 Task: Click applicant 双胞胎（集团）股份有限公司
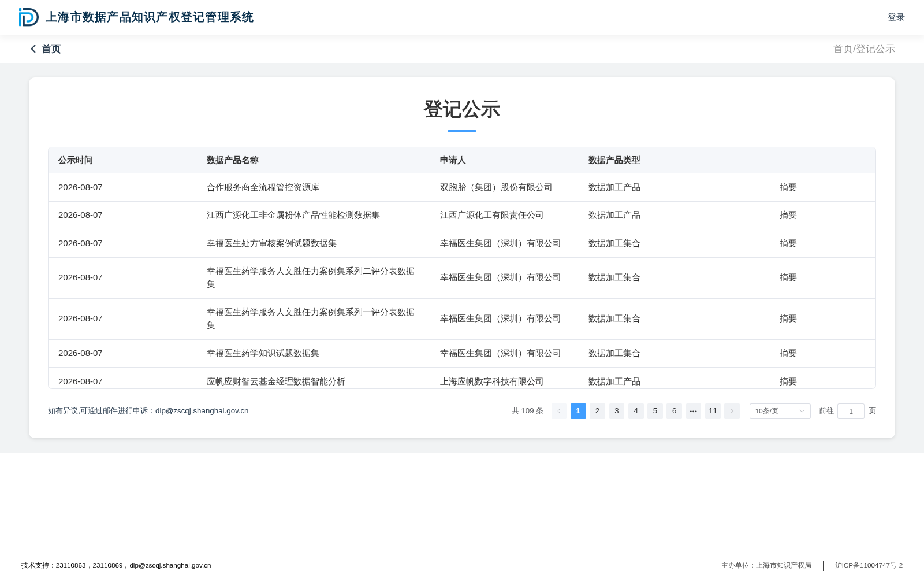(496, 187)
